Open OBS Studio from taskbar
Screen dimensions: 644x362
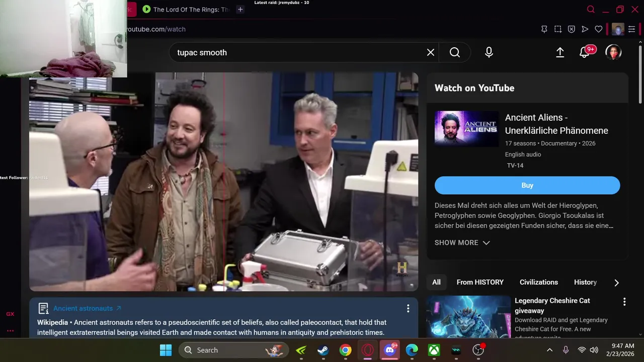click(478, 350)
